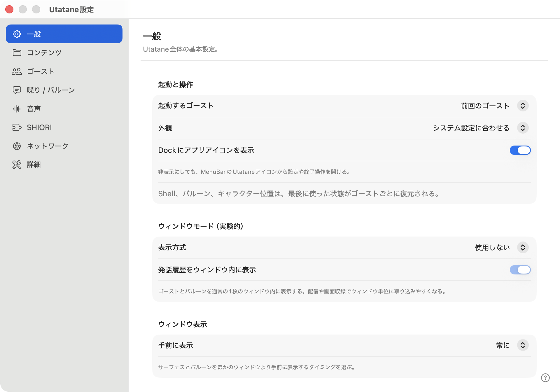Close the Utatane 設定 window with red button
The height and width of the screenshot is (392, 560).
point(9,9)
